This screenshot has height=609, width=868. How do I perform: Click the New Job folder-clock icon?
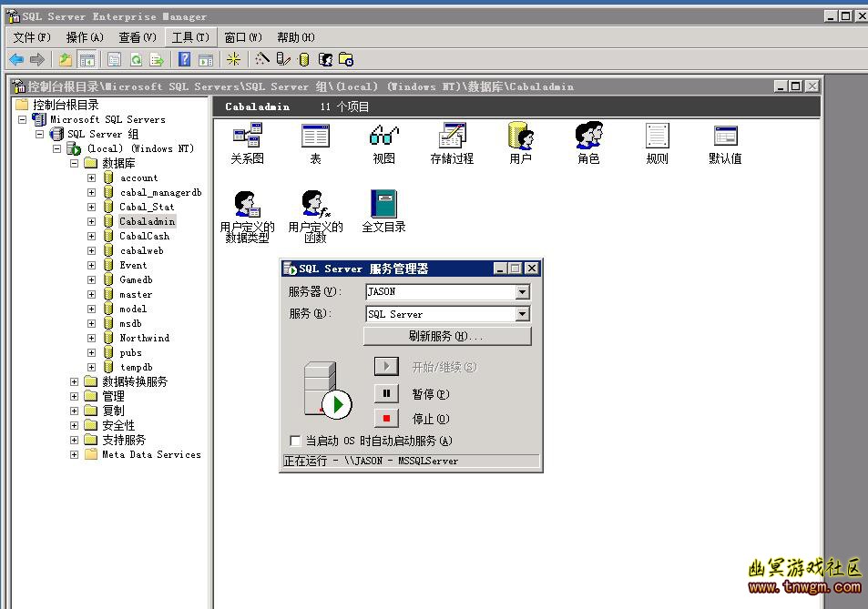point(346,59)
